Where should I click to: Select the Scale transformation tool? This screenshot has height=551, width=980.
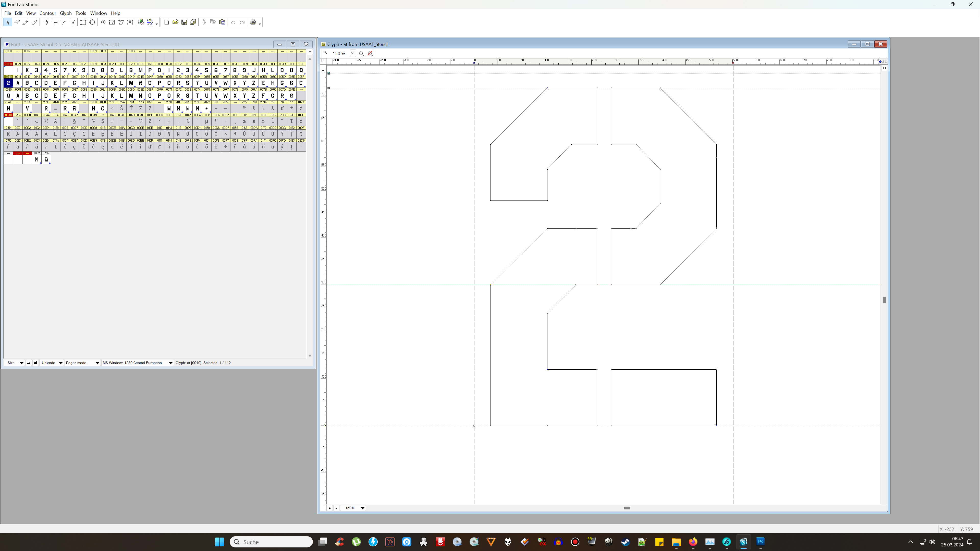pyautogui.click(x=112, y=22)
